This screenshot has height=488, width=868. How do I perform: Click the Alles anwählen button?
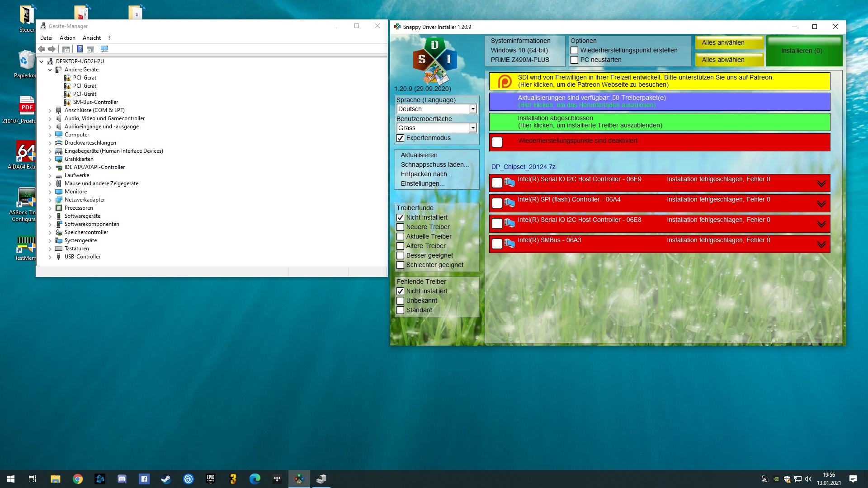[729, 42]
